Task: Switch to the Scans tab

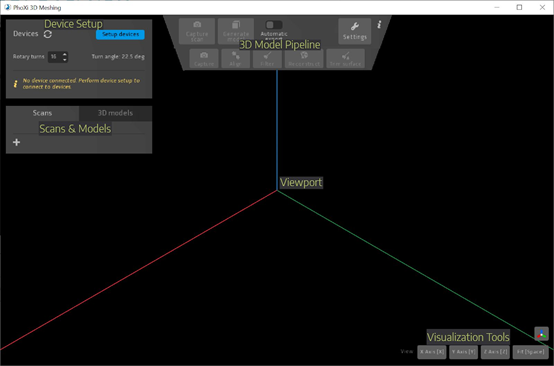Action: point(42,113)
